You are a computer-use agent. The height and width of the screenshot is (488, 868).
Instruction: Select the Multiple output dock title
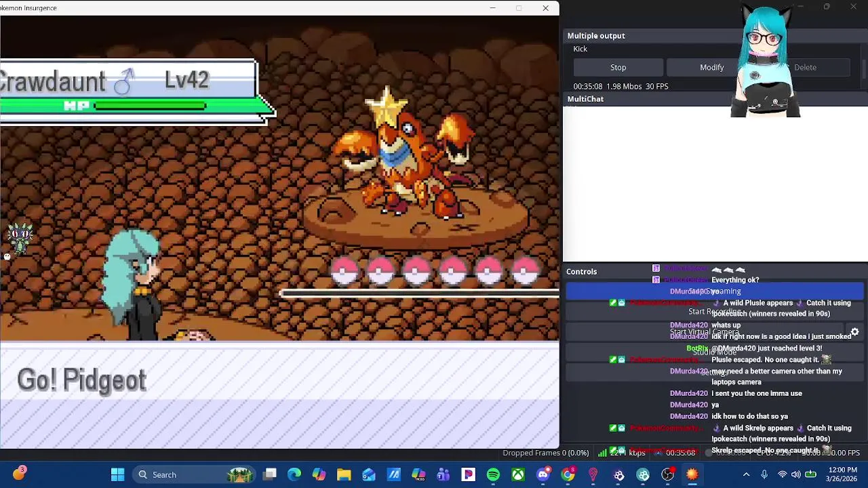click(x=596, y=36)
